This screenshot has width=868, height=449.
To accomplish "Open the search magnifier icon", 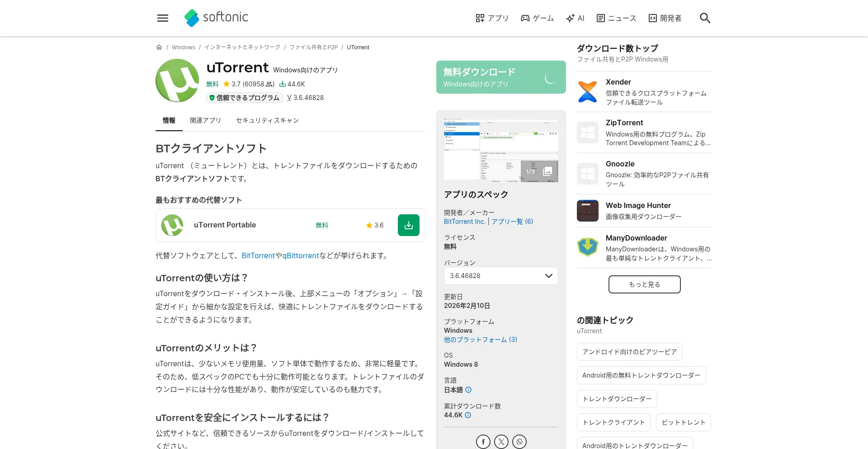I will click(705, 18).
